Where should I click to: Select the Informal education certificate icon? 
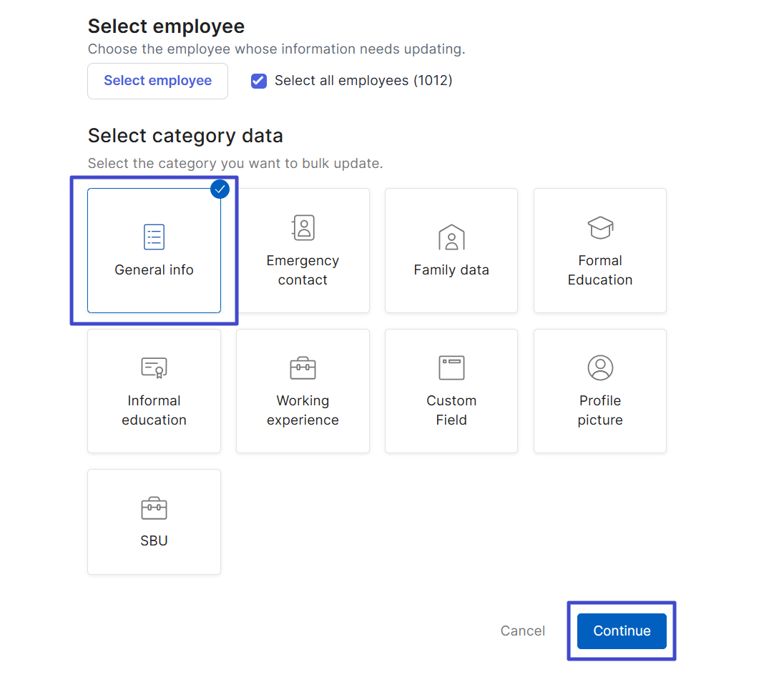coord(154,367)
